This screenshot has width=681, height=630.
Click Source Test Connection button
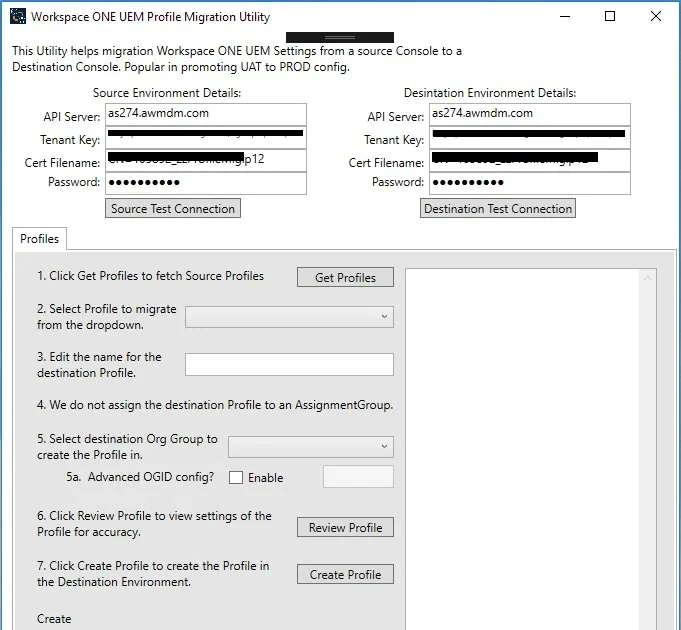pos(173,208)
